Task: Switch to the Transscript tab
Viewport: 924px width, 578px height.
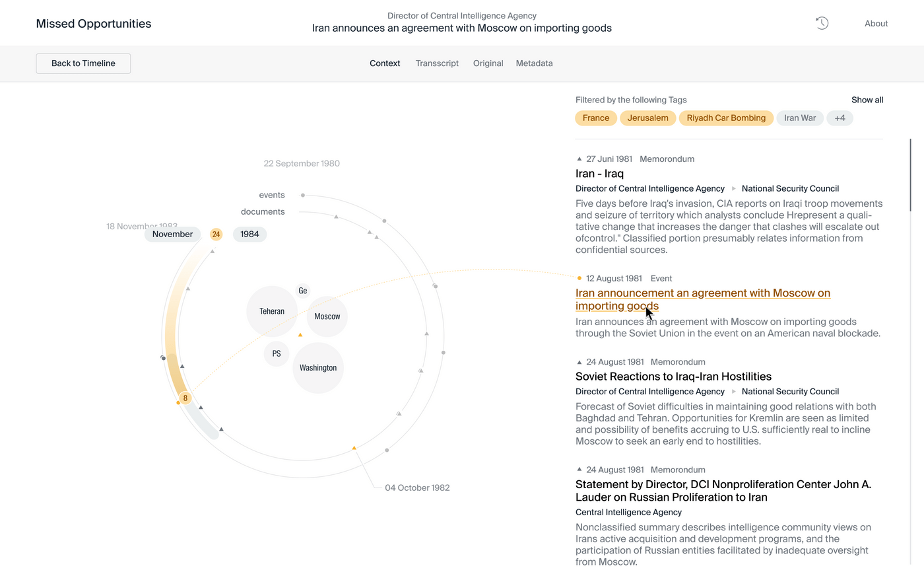Action: coord(437,63)
